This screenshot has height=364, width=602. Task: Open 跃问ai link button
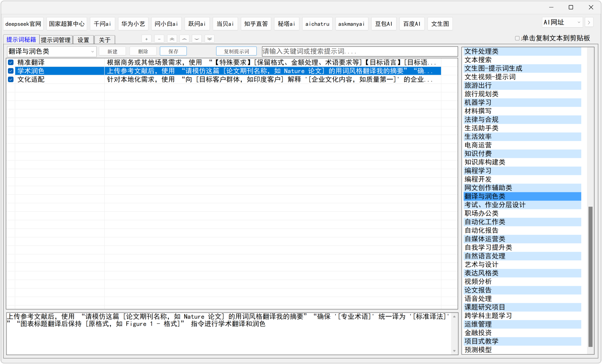(197, 24)
